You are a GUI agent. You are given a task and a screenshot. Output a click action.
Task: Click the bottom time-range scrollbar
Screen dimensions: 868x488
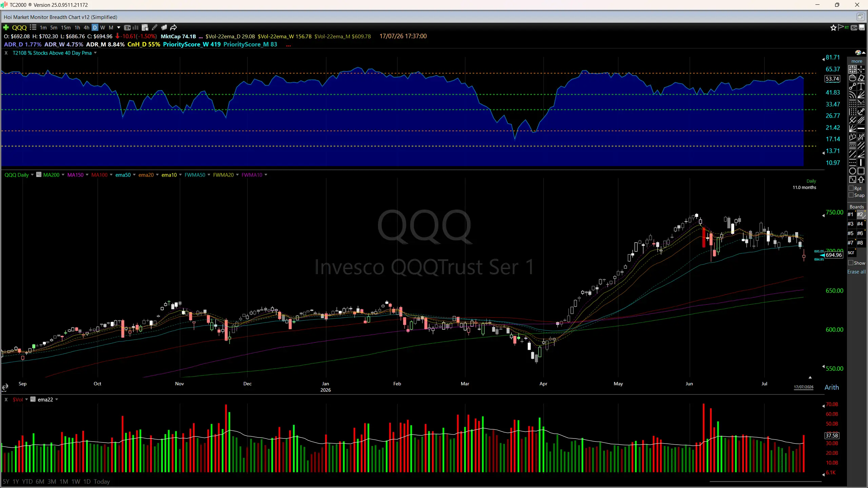tap(765, 481)
